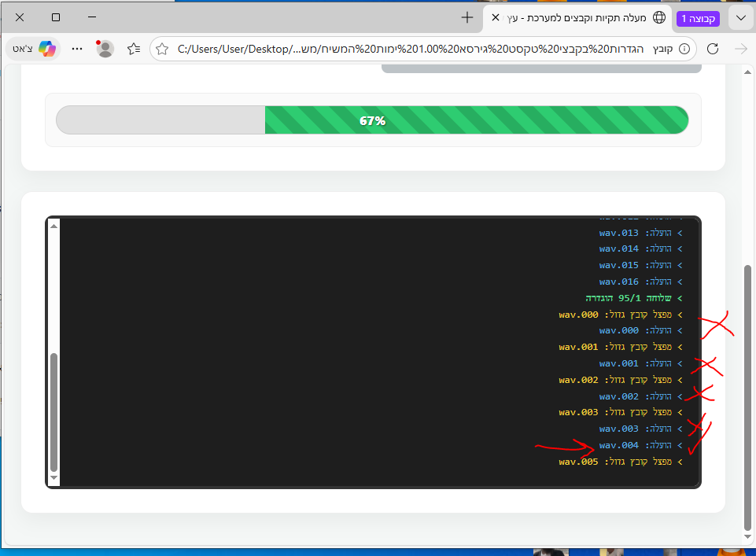Click the forward navigation arrow
756x556 pixels.
740,49
